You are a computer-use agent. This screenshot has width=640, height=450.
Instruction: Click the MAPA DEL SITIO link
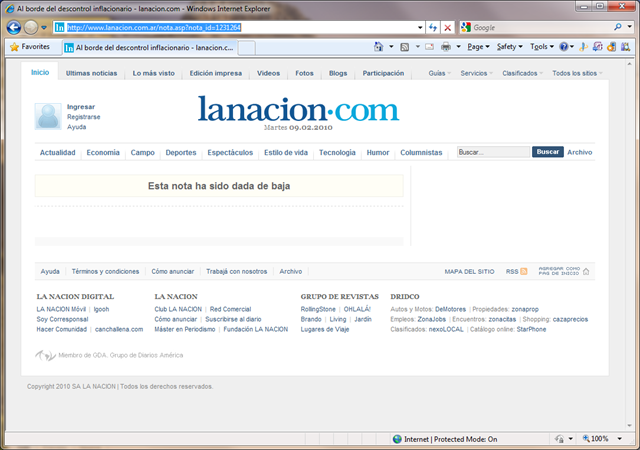click(469, 272)
